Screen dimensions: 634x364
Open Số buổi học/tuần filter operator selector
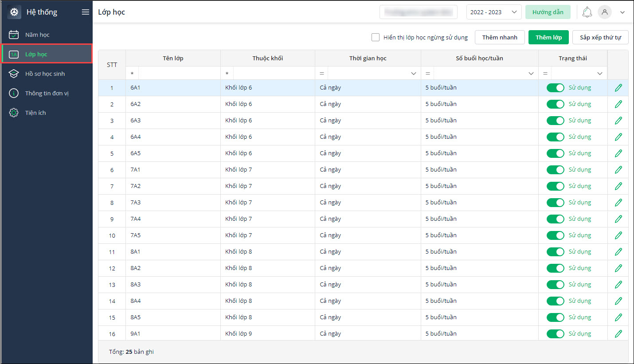point(428,73)
